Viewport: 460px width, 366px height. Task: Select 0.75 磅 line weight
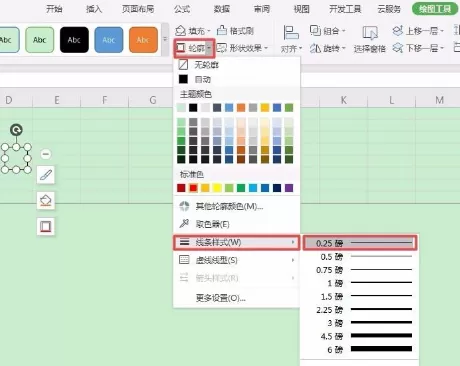pos(360,270)
